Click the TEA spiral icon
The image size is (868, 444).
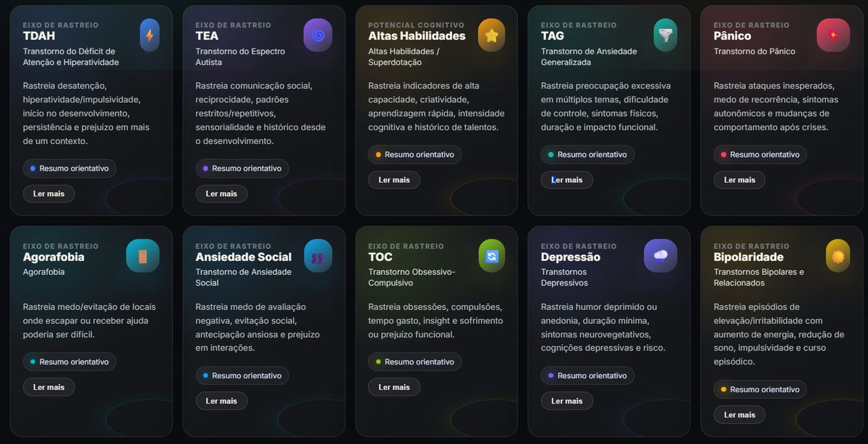318,35
